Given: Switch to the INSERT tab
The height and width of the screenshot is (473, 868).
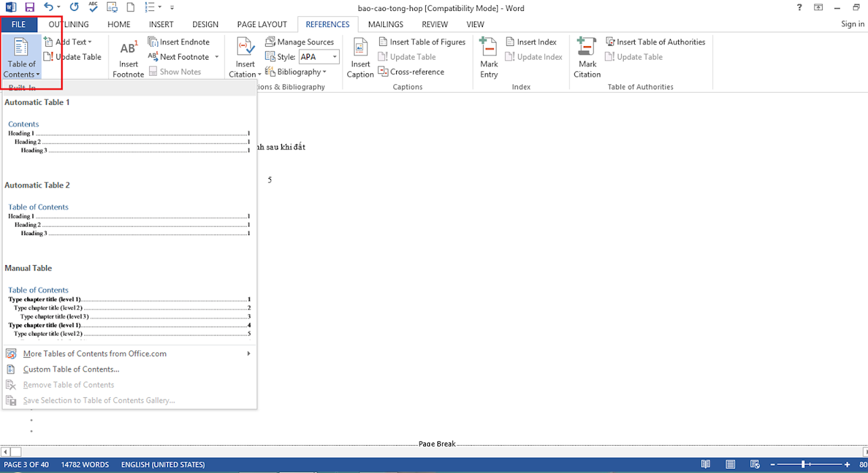Looking at the screenshot, I should coord(161,24).
